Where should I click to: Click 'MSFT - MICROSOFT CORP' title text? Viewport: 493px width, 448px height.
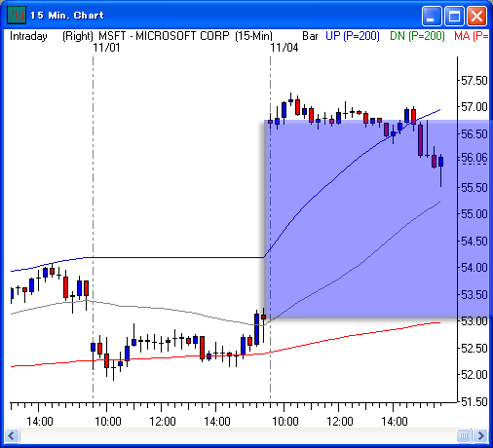pos(164,36)
